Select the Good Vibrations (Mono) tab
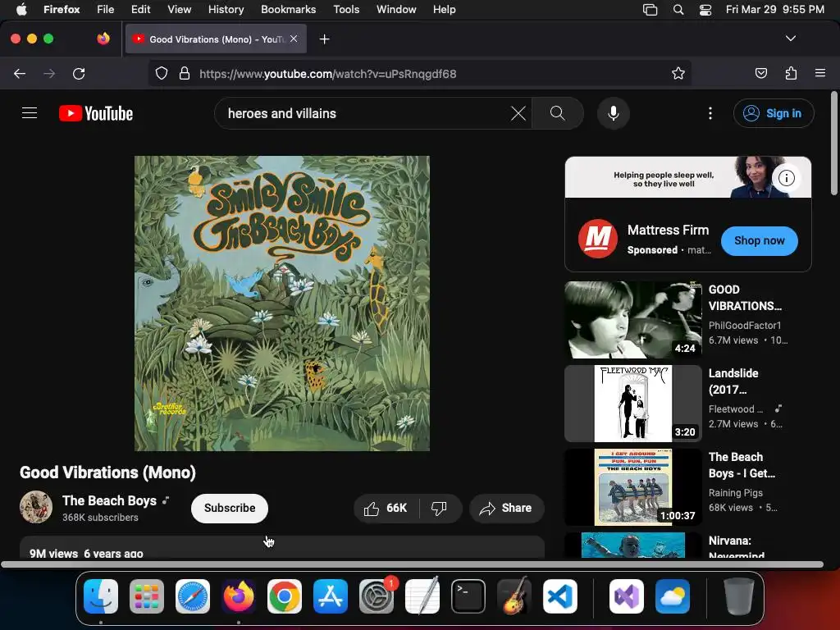 216,39
